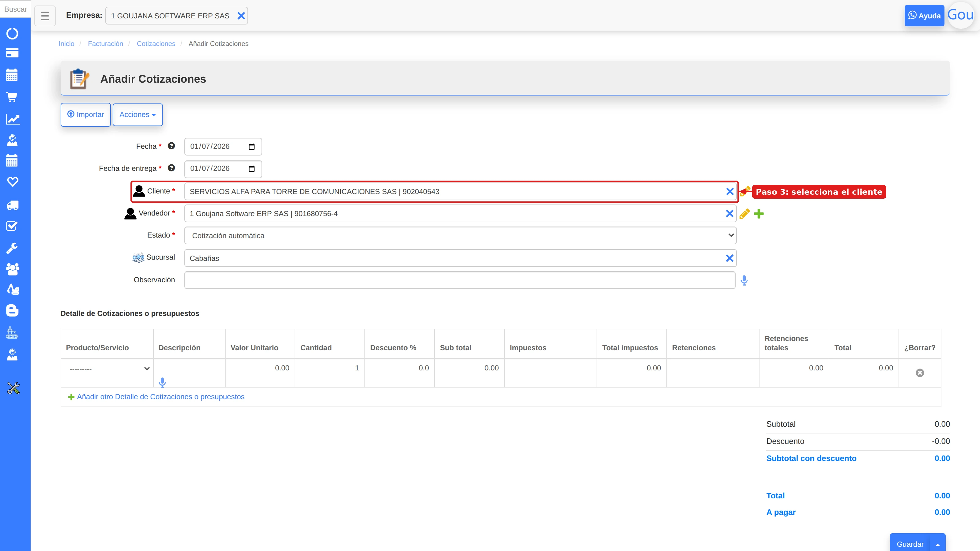Click the heart sidebar icon
The height and width of the screenshot is (551, 980).
tap(12, 182)
